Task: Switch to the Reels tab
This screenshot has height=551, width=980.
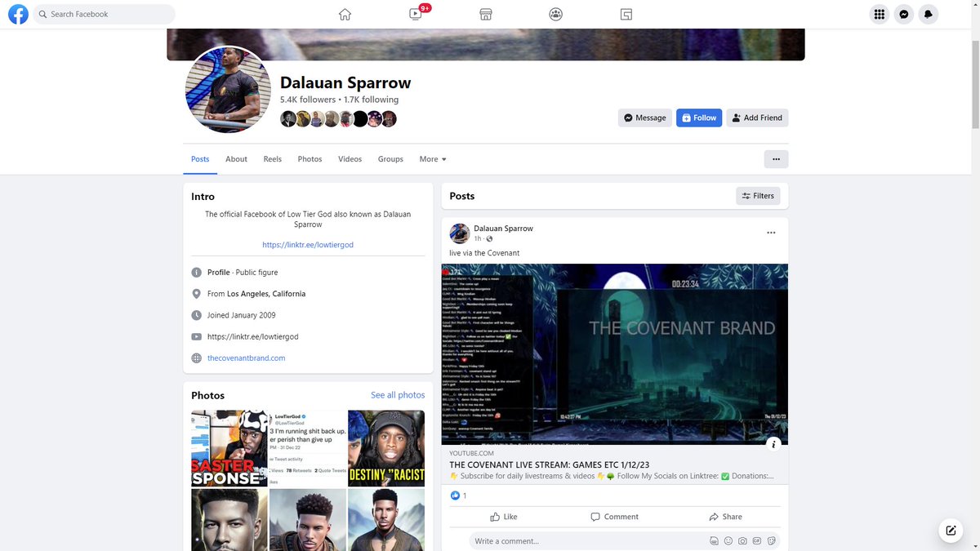Action: tap(273, 159)
